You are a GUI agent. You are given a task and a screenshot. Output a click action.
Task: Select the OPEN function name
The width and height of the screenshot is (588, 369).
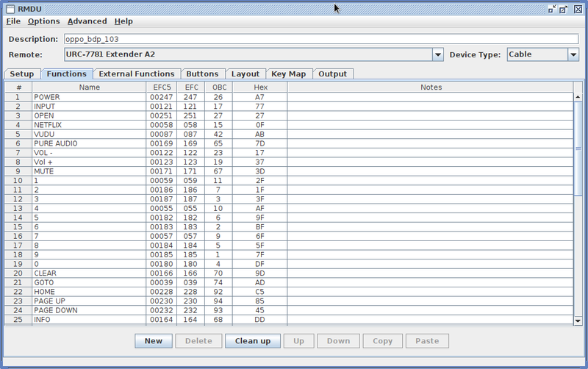(x=89, y=116)
